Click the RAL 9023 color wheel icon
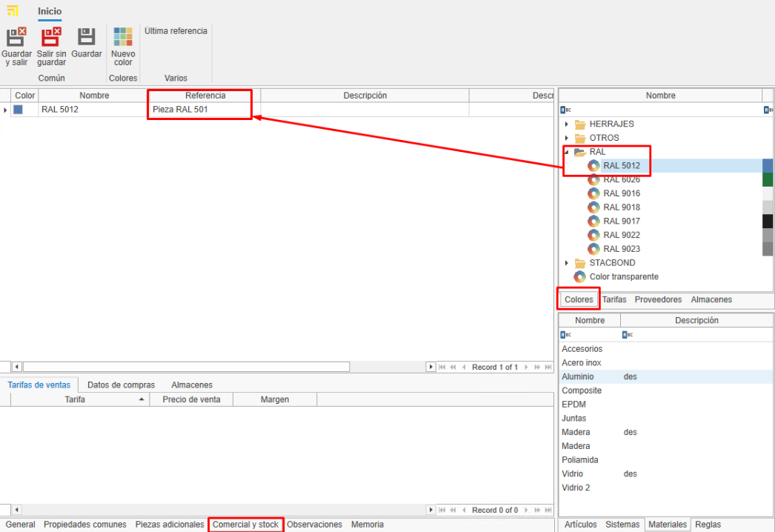This screenshot has width=775, height=532. pyautogui.click(x=593, y=249)
